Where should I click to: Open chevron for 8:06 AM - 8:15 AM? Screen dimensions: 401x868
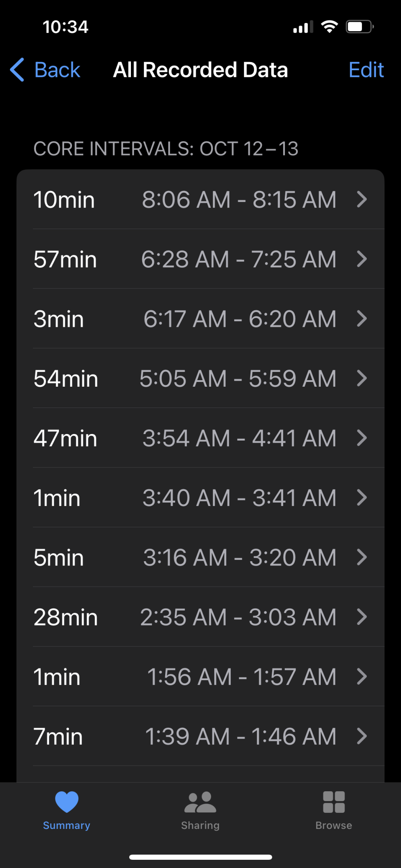click(362, 200)
